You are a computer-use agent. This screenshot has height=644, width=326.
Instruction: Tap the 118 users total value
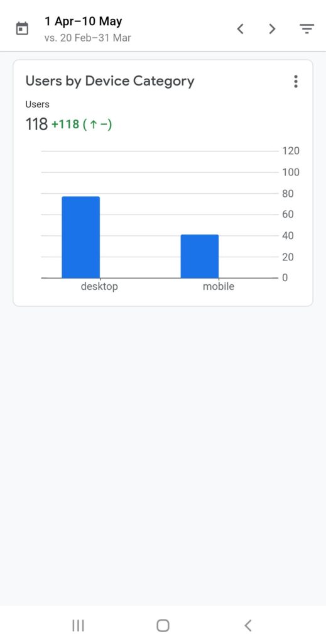[36, 124]
